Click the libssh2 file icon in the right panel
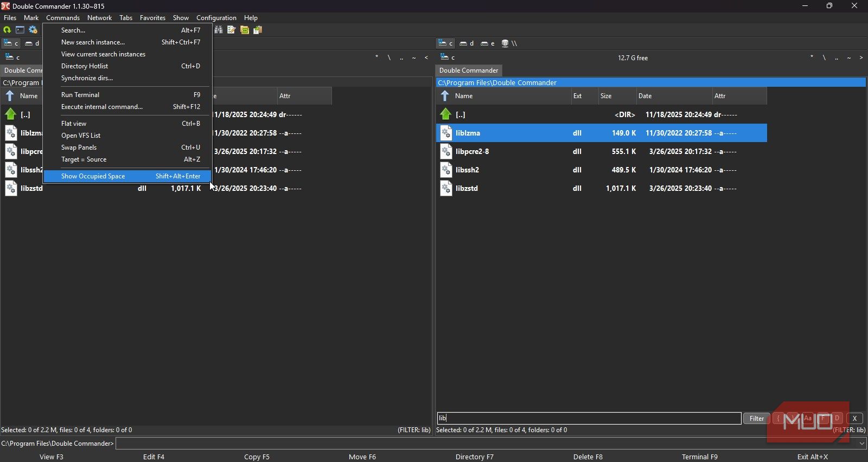The width and height of the screenshot is (868, 462). pos(446,170)
